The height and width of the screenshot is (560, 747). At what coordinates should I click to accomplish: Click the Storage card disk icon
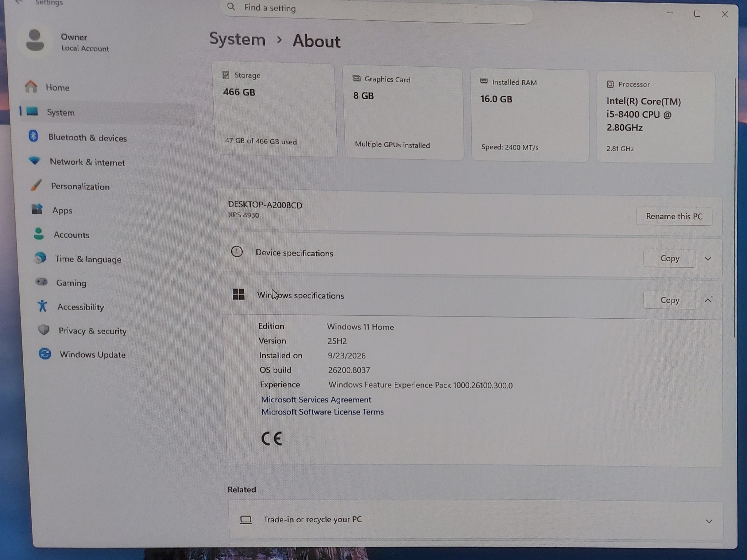(x=226, y=75)
